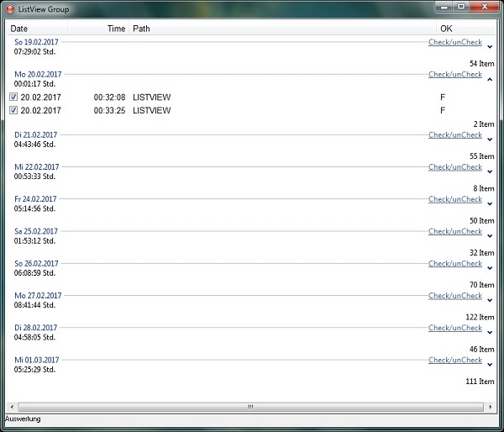Click Check/unCheck link for So 19.02.2017
The image size is (504, 432).
pyautogui.click(x=454, y=42)
